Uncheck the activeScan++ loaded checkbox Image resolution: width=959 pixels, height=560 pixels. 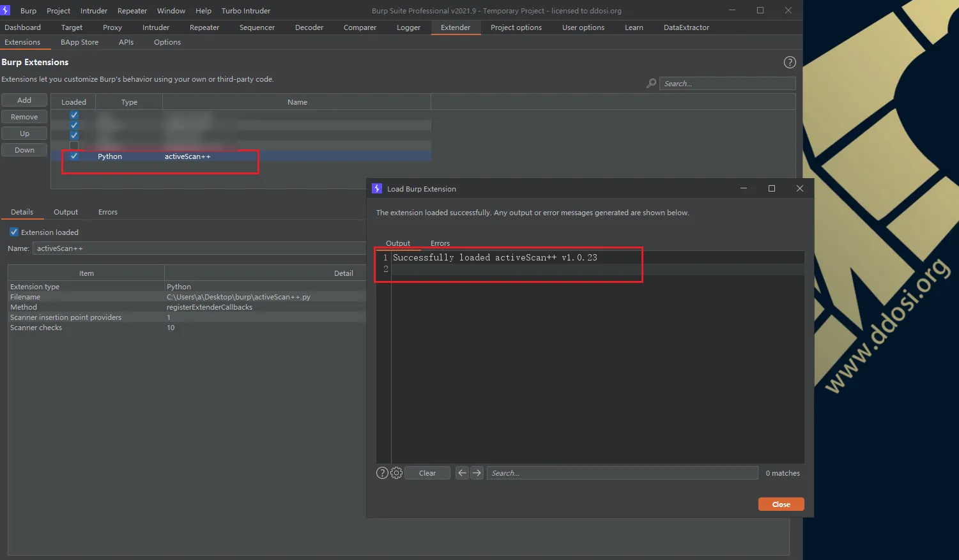[x=74, y=156]
